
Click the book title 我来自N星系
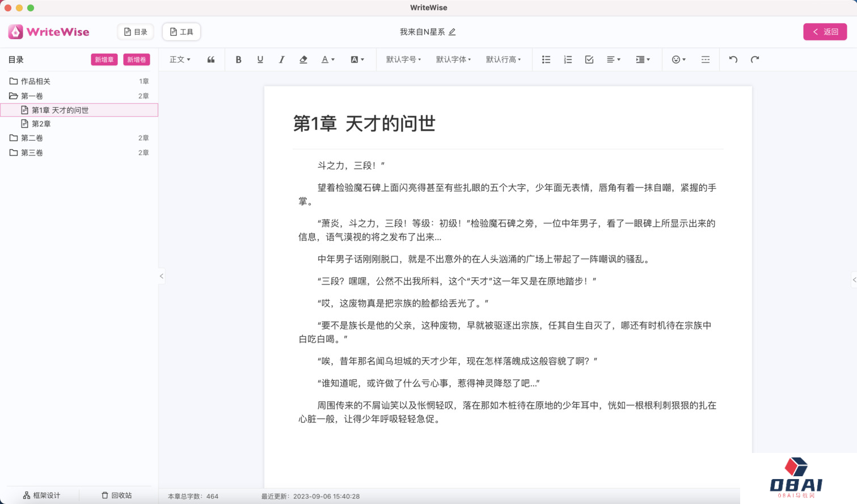tap(422, 32)
